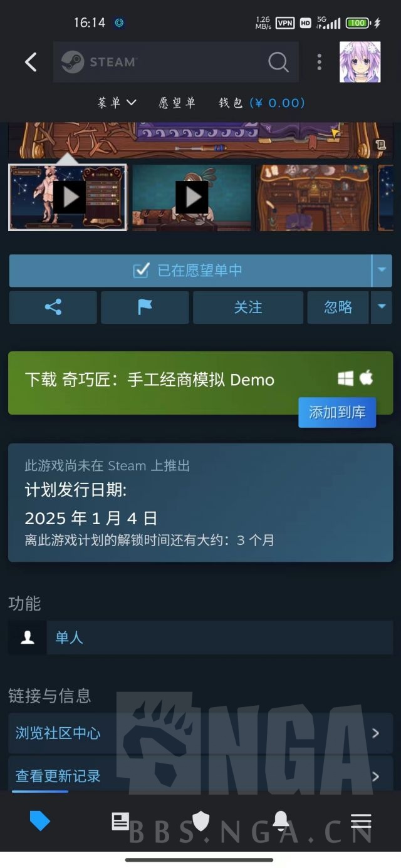Open the store tag tab icon
Viewport: 401px width, 868px height.
40,820
